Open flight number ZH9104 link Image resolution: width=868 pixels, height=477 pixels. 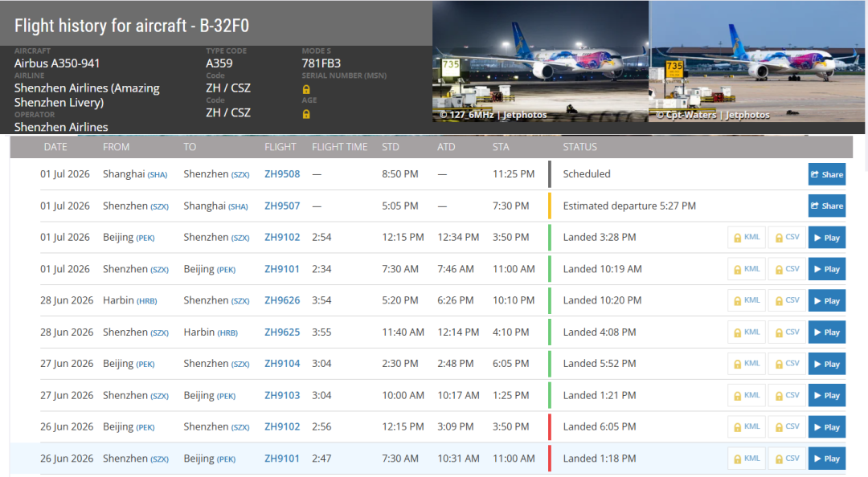click(282, 364)
